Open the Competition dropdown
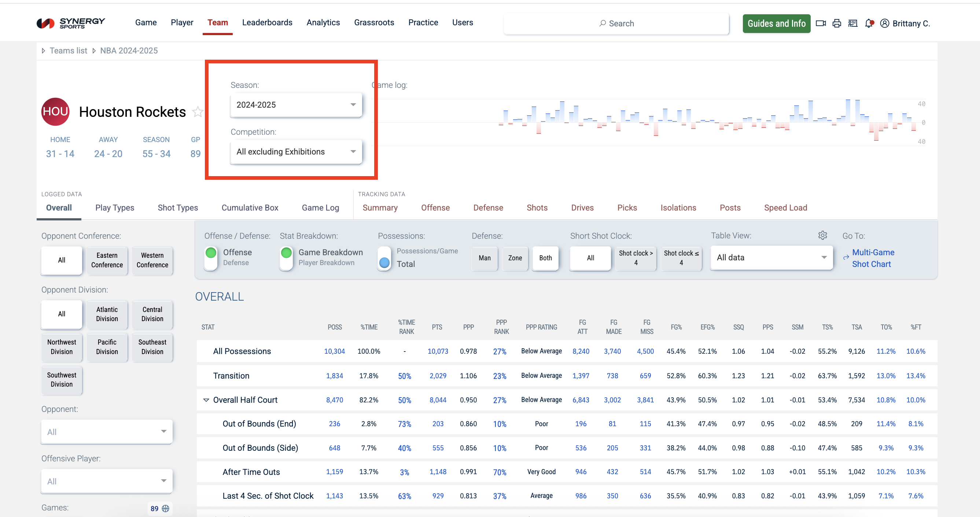This screenshot has height=517, width=980. 296,152
